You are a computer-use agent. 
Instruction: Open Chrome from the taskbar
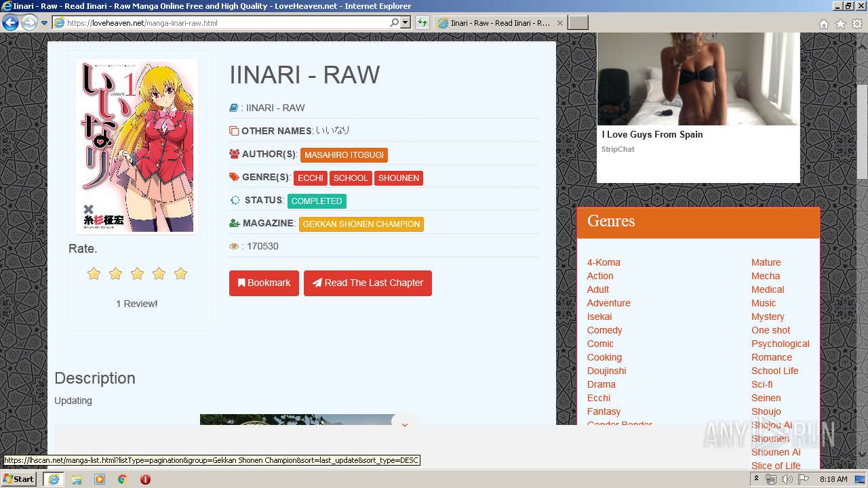[x=122, y=479]
